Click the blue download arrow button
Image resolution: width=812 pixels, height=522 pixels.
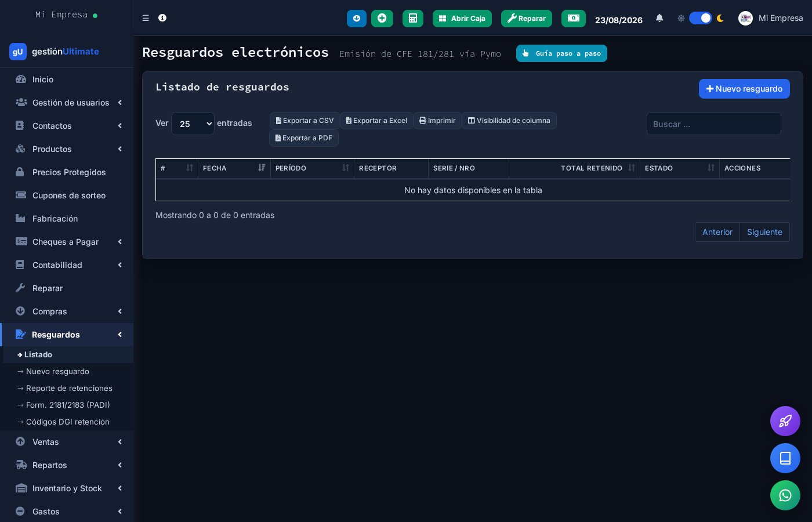click(x=357, y=19)
